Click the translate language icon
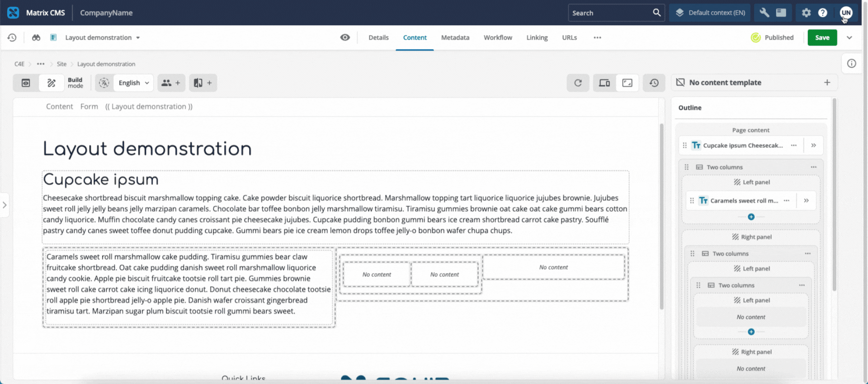Image resolution: width=868 pixels, height=384 pixels. click(104, 83)
